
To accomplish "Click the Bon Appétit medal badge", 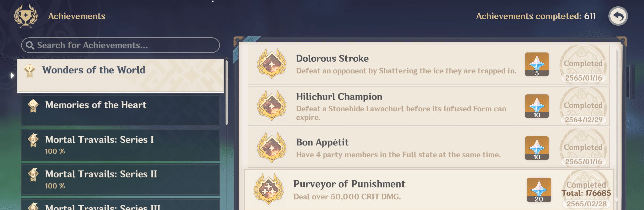I will [272, 147].
